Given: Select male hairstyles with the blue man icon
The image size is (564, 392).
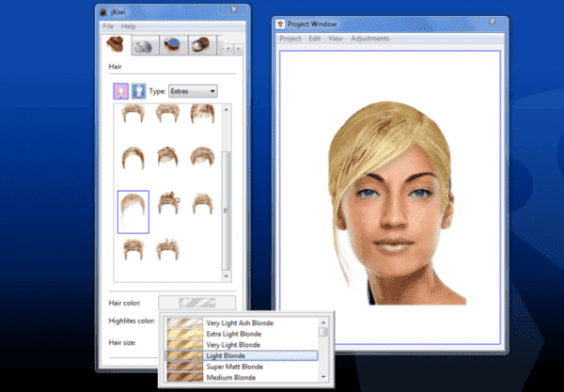Looking at the screenshot, I should point(138,91).
